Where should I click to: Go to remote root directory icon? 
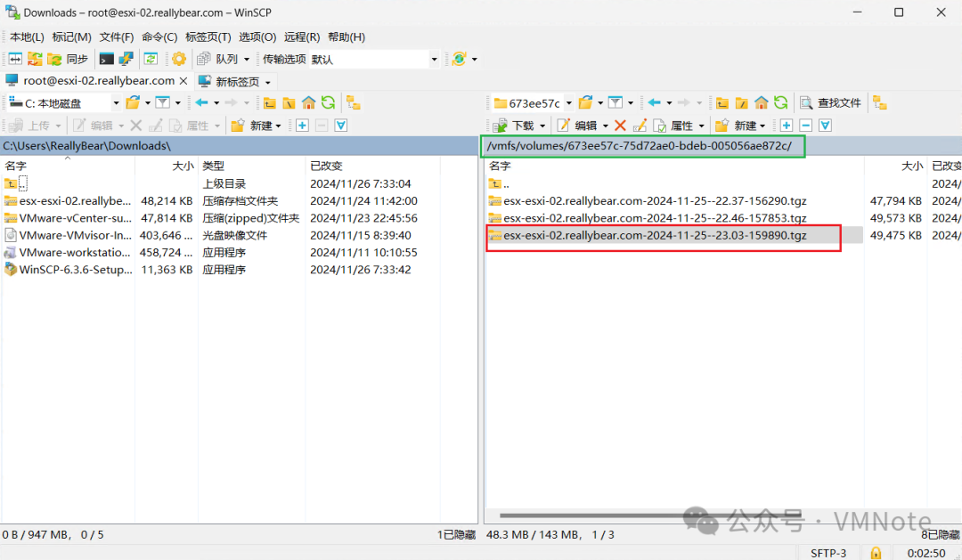742,102
